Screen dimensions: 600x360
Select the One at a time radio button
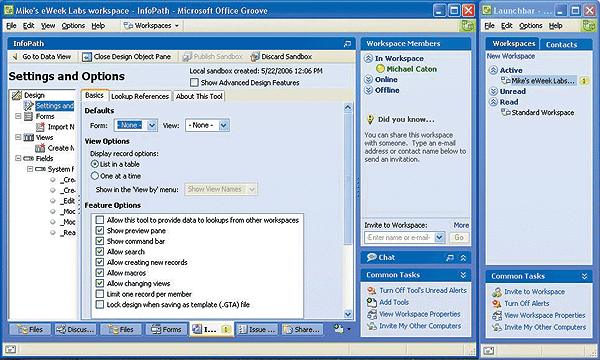tap(95, 176)
